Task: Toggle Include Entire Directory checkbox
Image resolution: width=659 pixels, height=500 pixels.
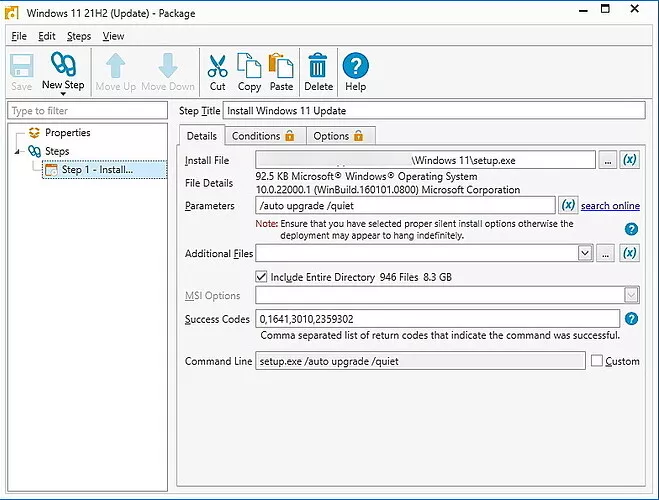Action: 261,277
